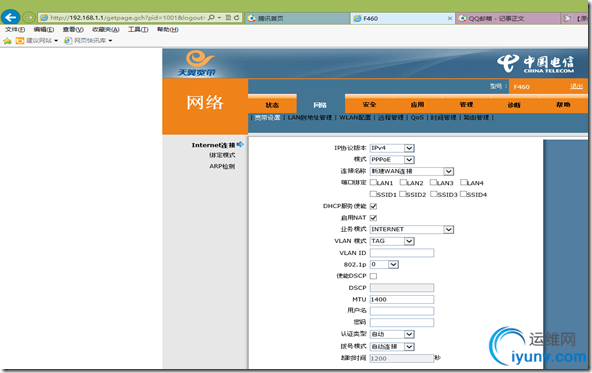Viewport: 592px width, 373px height.
Task: Select 绑定模式 in left sidebar
Action: tap(222, 155)
